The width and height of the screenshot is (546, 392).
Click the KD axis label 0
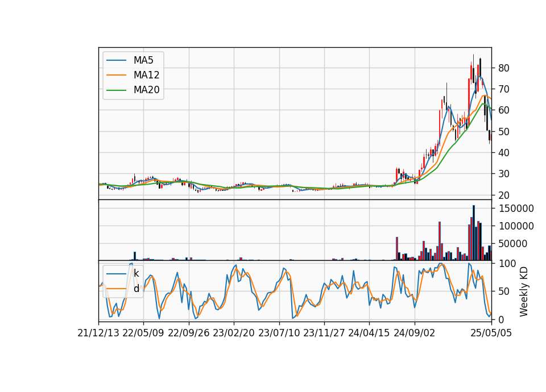pyautogui.click(x=502, y=319)
